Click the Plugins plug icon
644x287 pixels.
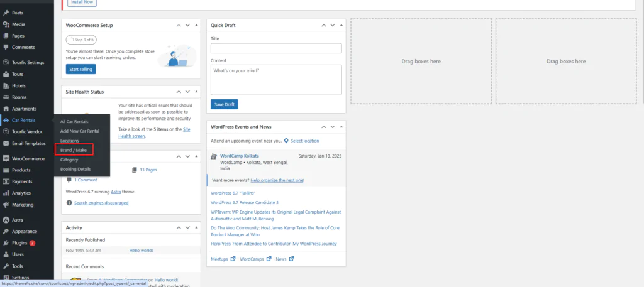(6, 242)
